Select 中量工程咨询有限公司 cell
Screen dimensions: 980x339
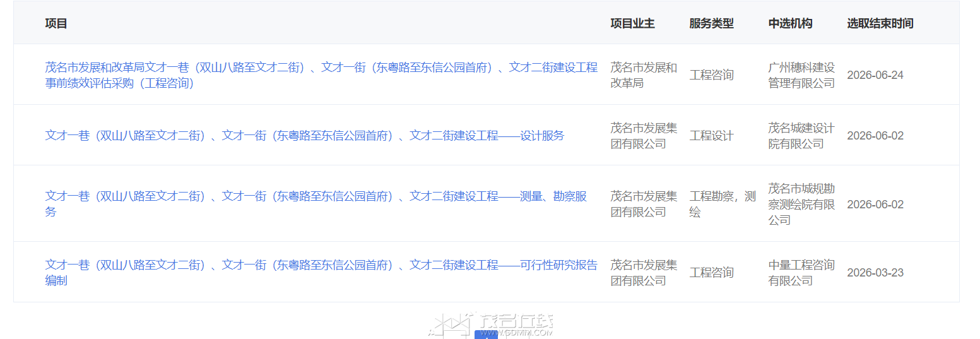tap(801, 273)
